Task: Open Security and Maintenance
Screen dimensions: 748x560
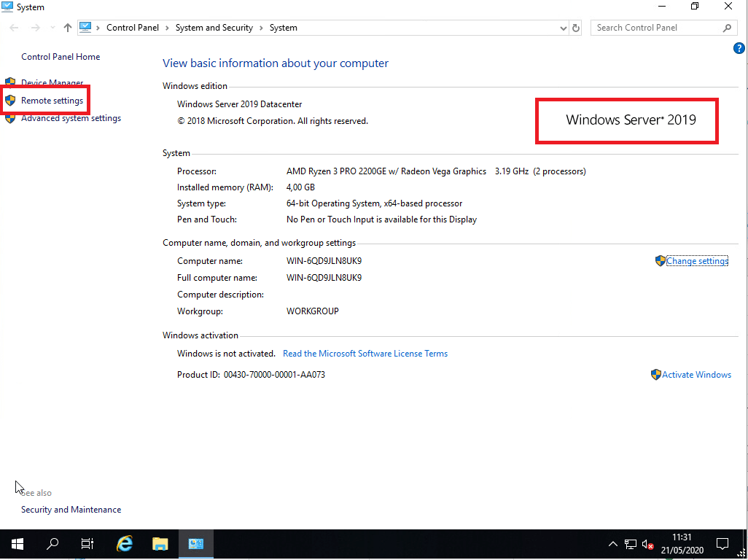Action: [x=71, y=510]
